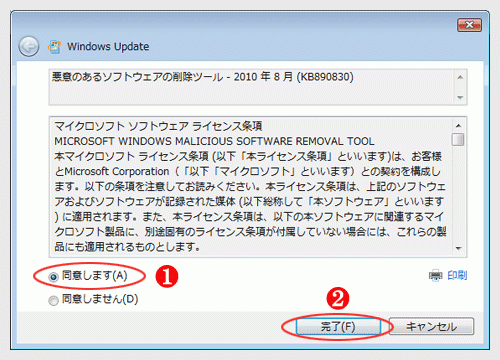Go back with the round arrow button
500x360 pixels.
click(x=29, y=46)
